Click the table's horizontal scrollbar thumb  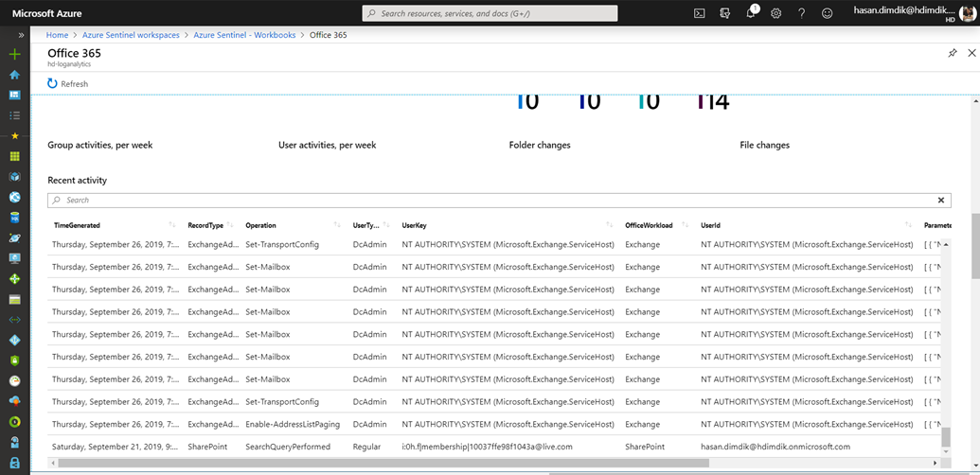click(x=383, y=463)
